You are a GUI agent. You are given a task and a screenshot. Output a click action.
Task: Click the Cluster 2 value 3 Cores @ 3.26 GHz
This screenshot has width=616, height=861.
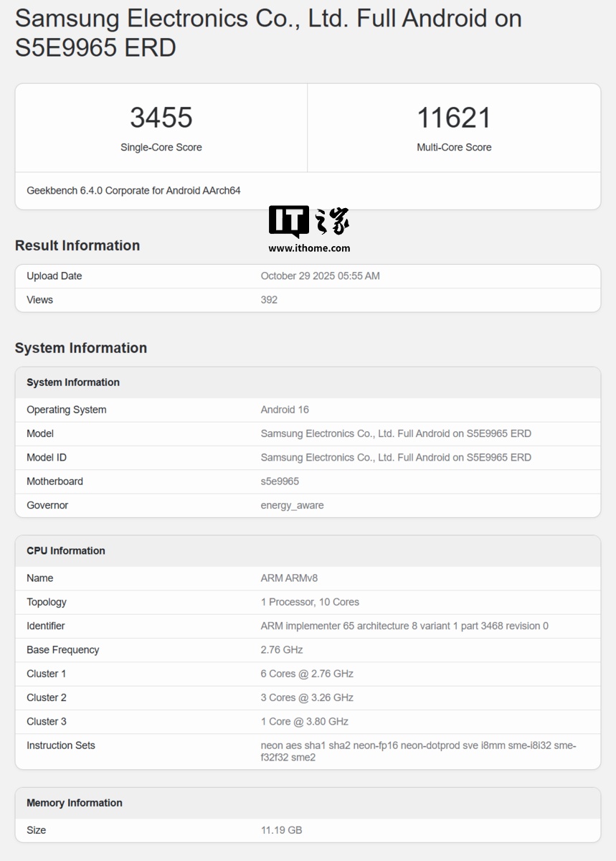(x=307, y=697)
